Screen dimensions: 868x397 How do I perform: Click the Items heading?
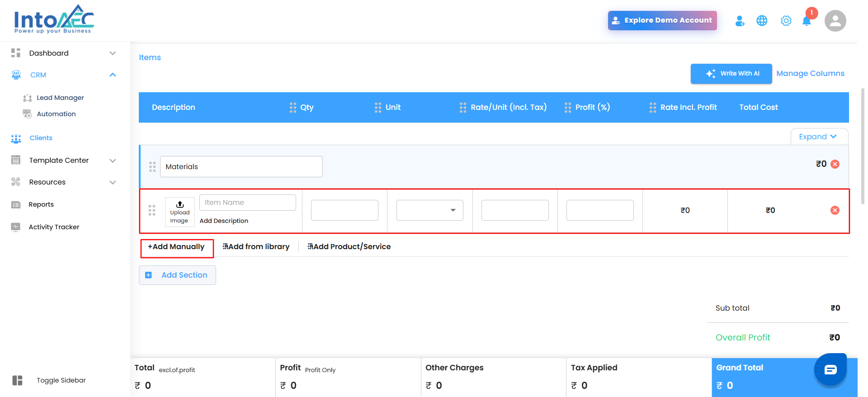[x=150, y=57]
